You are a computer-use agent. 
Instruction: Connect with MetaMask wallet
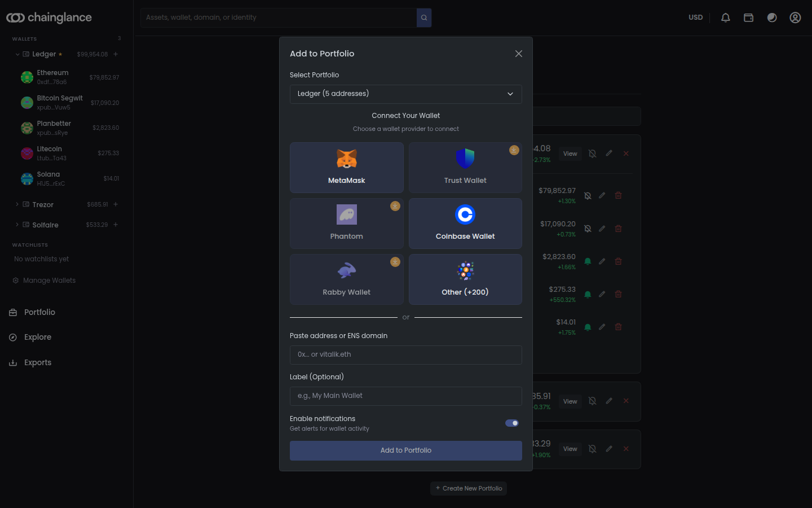point(347,168)
